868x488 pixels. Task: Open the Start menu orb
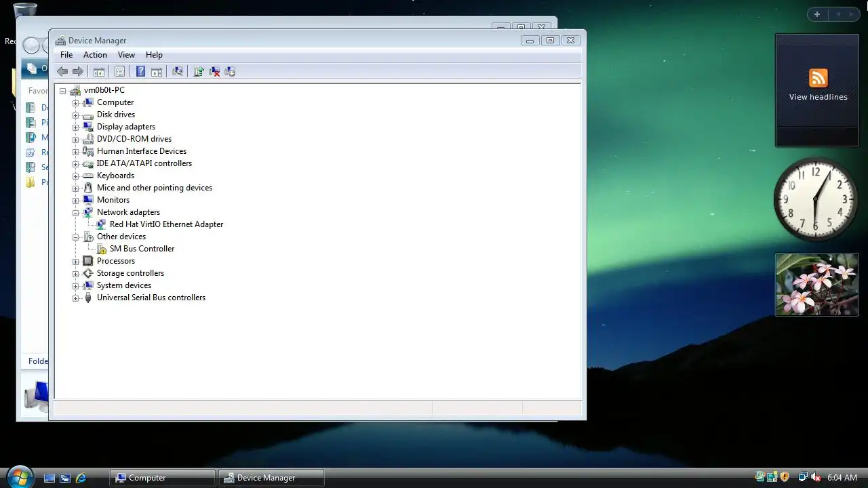[19, 476]
